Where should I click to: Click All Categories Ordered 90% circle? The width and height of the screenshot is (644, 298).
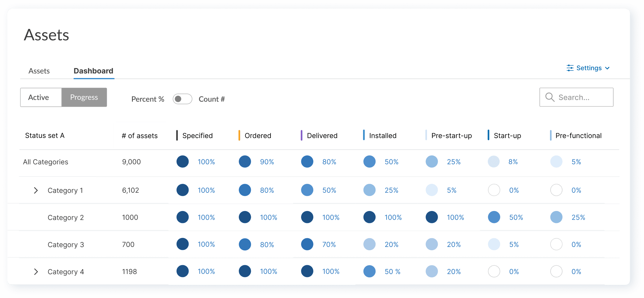[245, 162]
